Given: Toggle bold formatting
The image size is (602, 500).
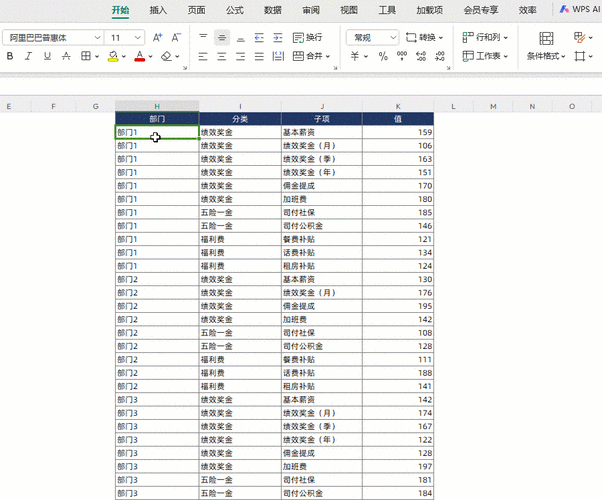Looking at the screenshot, I should point(10,56).
